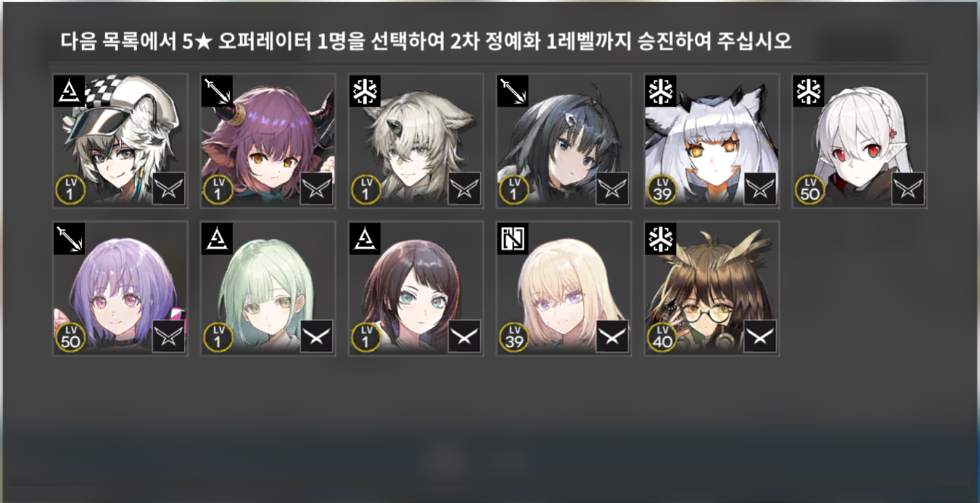980x503 pixels.
Task: Choose the purple-haired horned operator portrait
Action: [x=268, y=141]
